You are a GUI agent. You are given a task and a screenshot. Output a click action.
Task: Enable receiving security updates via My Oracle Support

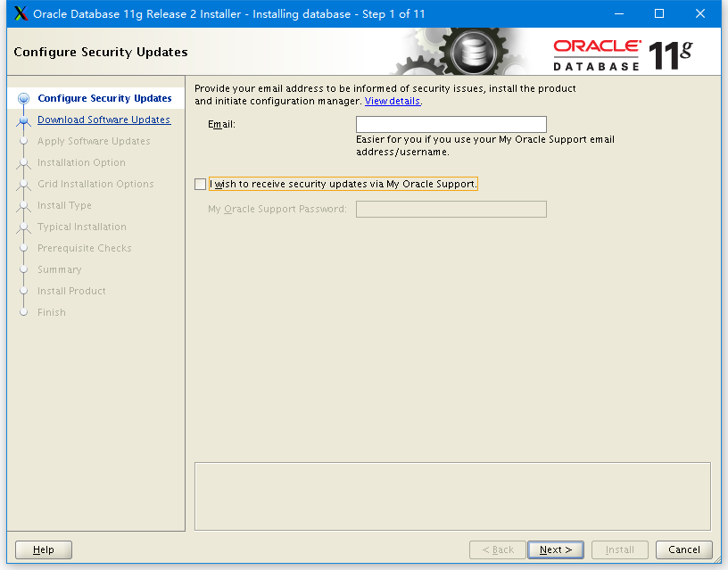200,185
